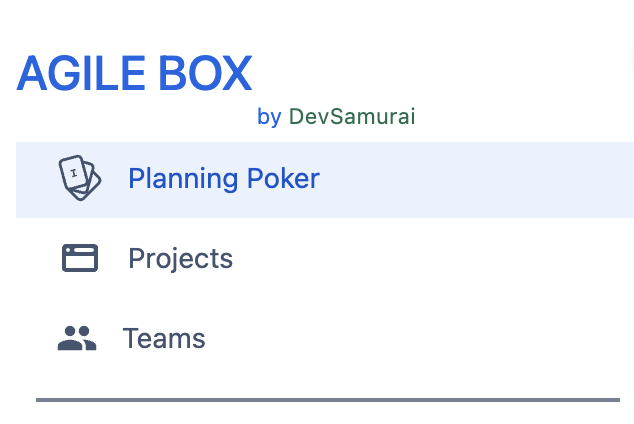Viewport: 634px width, 424px height.
Task: Click the word "by" before DevSamurai
Action: coord(269,117)
